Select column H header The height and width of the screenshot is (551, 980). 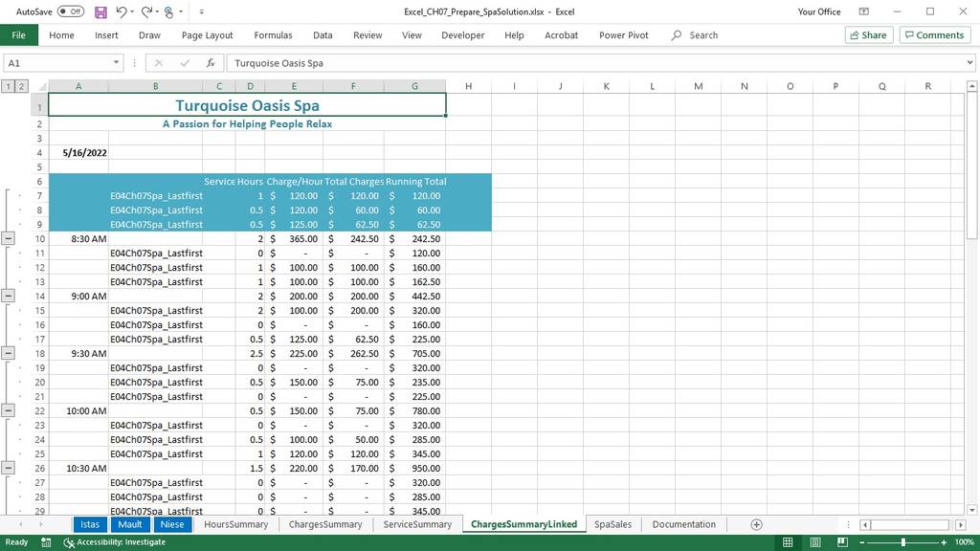pos(468,86)
